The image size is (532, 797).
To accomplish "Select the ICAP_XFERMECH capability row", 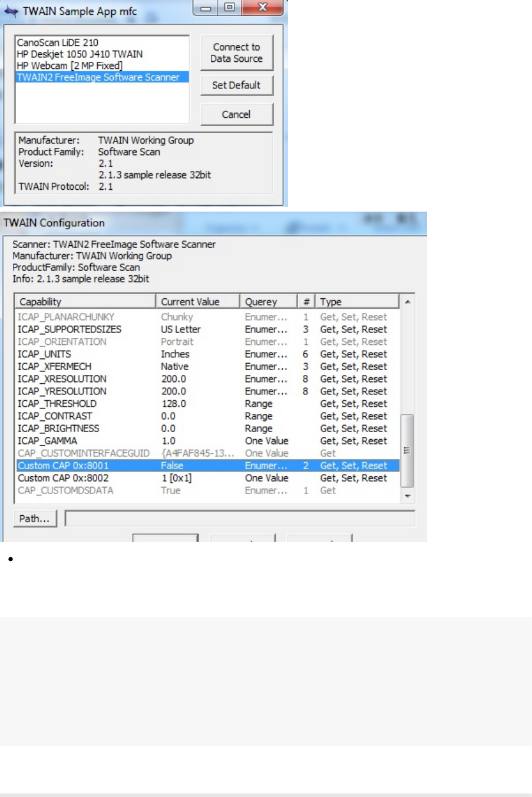I will pyautogui.click(x=207, y=367).
